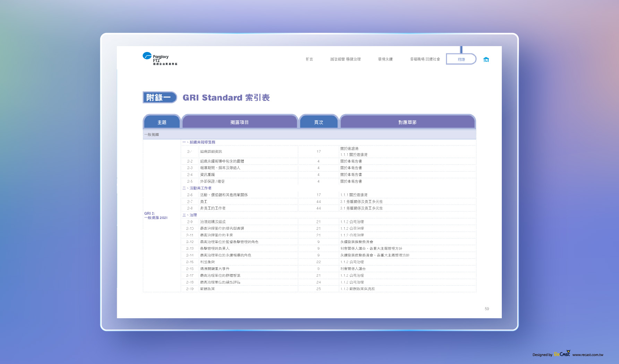Image resolution: width=619 pixels, height=364 pixels.
Task: Click the GRI Standard 索引表 title
Action: pyautogui.click(x=226, y=98)
